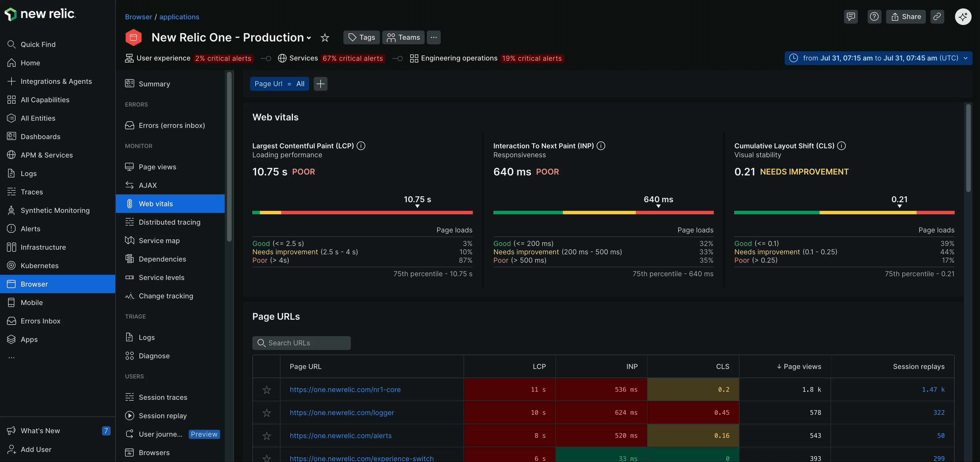Open the three-dots more options button
This screenshot has height=462, width=980.
point(433,38)
